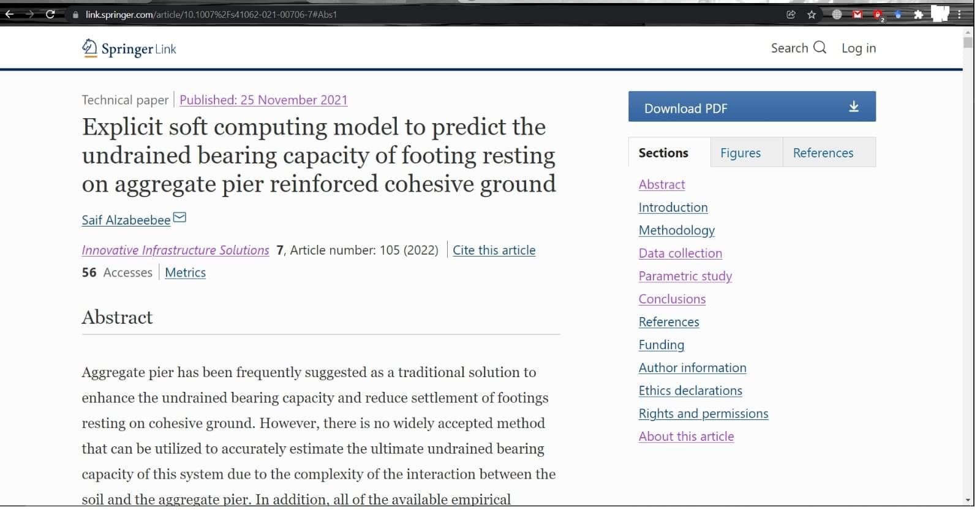Switch to the References tab

pos(823,152)
